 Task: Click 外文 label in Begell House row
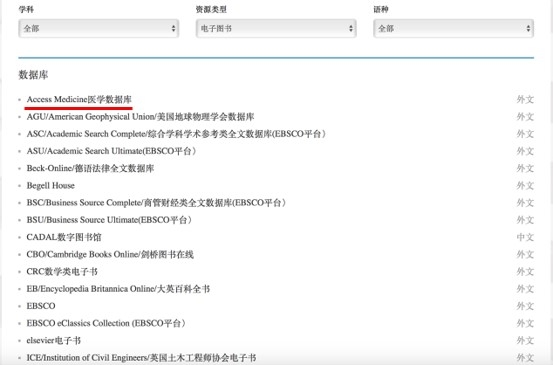525,185
